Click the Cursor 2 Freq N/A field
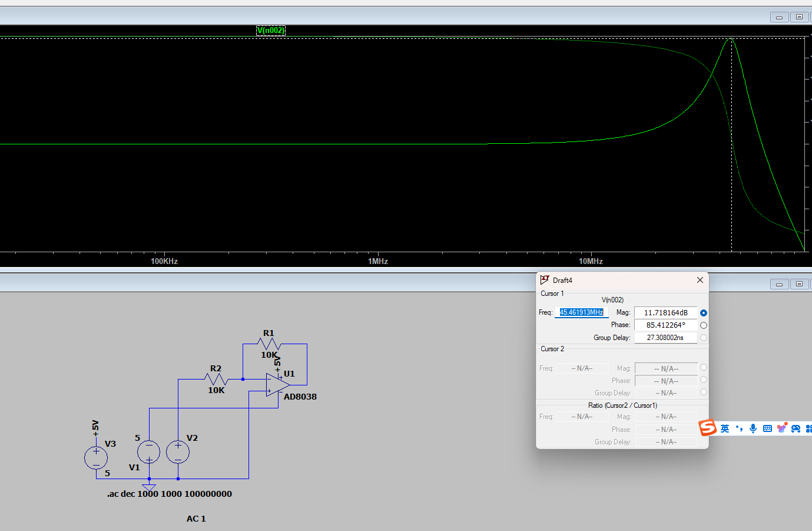This screenshot has width=812, height=531. [582, 368]
